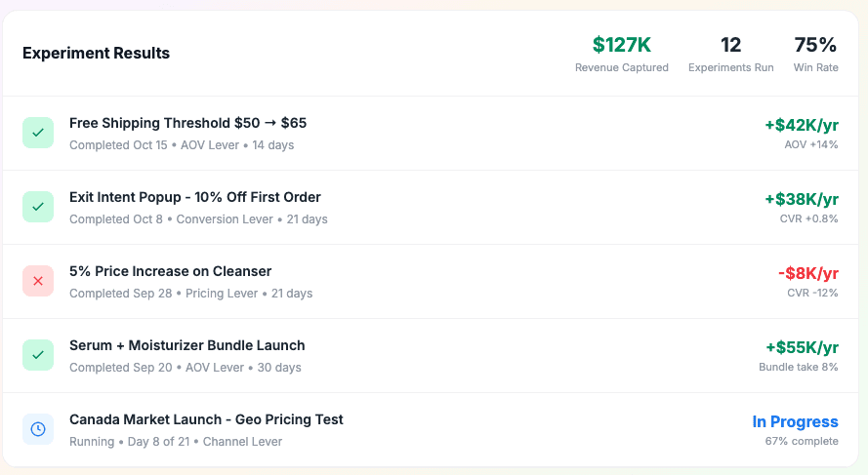Click the +$55K/yr result value
868x475 pixels.
[801, 347]
